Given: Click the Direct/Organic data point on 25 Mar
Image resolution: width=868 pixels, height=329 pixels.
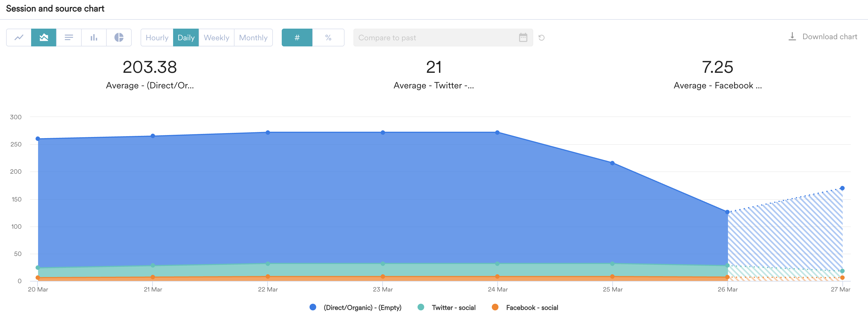Looking at the screenshot, I should point(612,163).
